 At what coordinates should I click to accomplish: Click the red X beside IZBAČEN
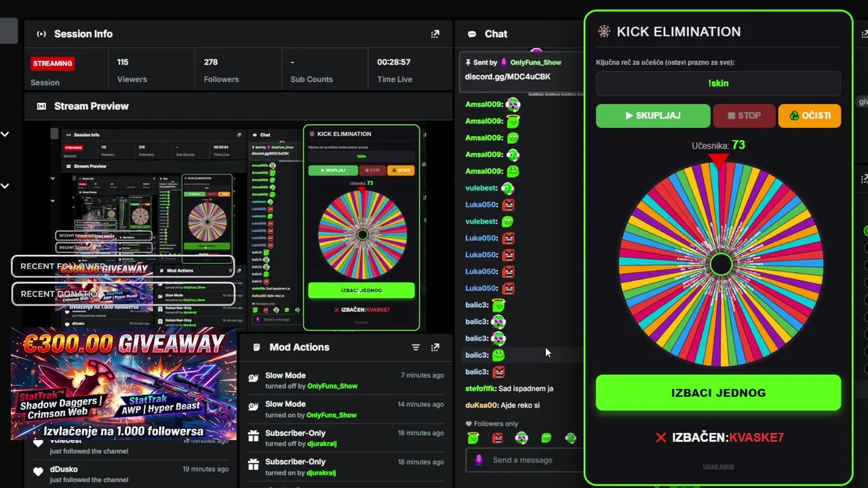tap(660, 438)
